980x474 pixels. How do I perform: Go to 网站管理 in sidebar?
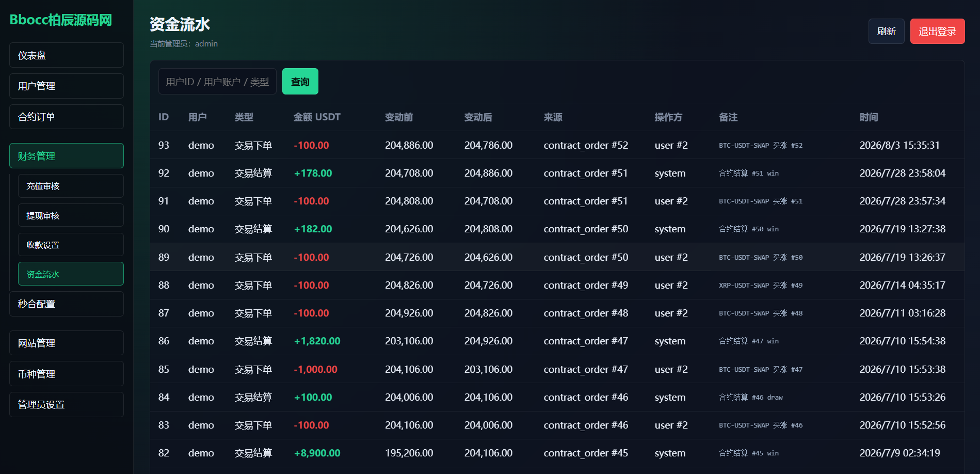coord(67,343)
